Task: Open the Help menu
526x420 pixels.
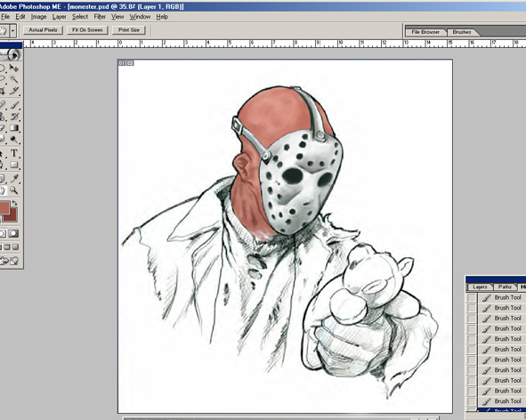Action: [x=162, y=16]
